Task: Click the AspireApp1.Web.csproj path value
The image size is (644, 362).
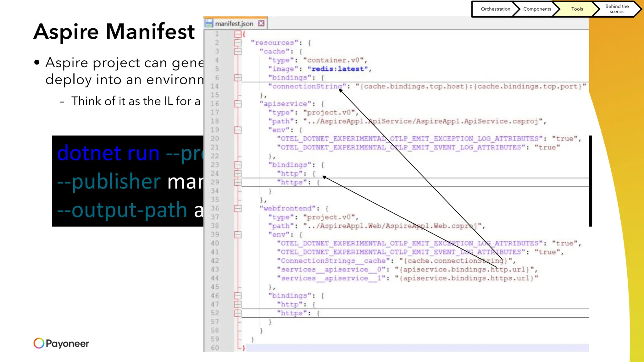Action: (392, 226)
